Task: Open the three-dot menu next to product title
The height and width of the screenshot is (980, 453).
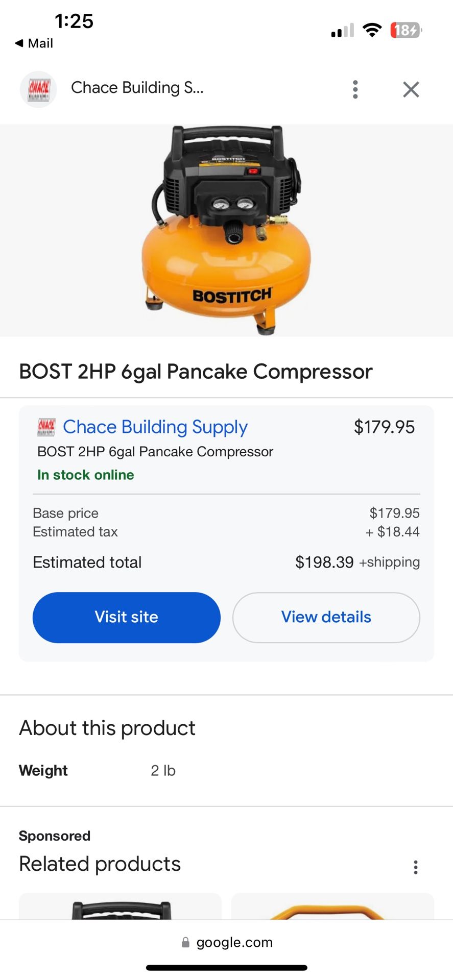Action: [355, 89]
